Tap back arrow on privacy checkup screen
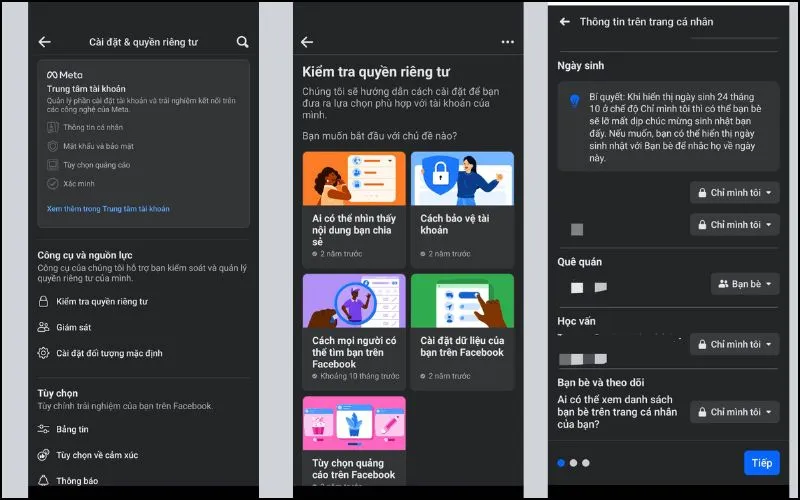Viewport: 800px width, 500px height. click(x=307, y=42)
